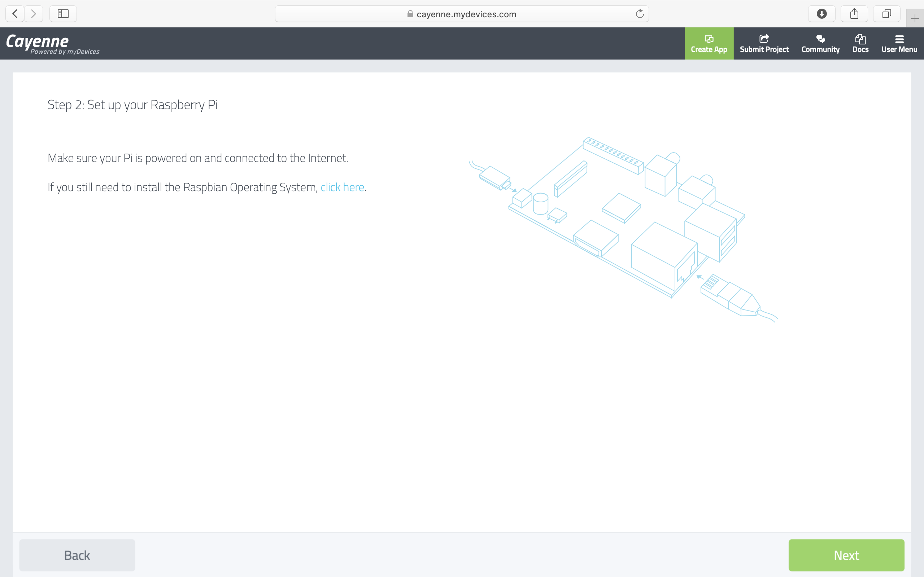This screenshot has width=924, height=577.
Task: Click the padlock icon in address bar
Action: click(x=410, y=14)
